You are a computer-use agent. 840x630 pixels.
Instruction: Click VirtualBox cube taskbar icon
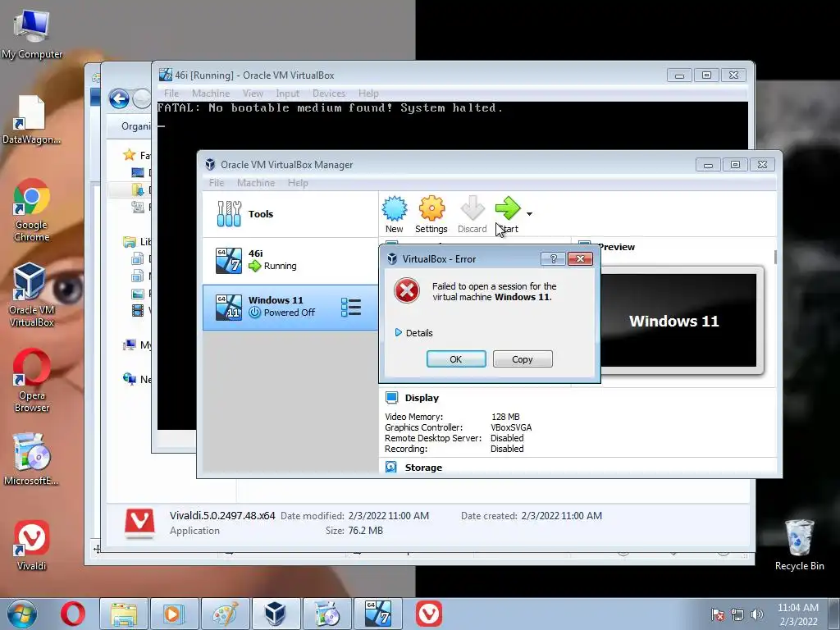[276, 614]
